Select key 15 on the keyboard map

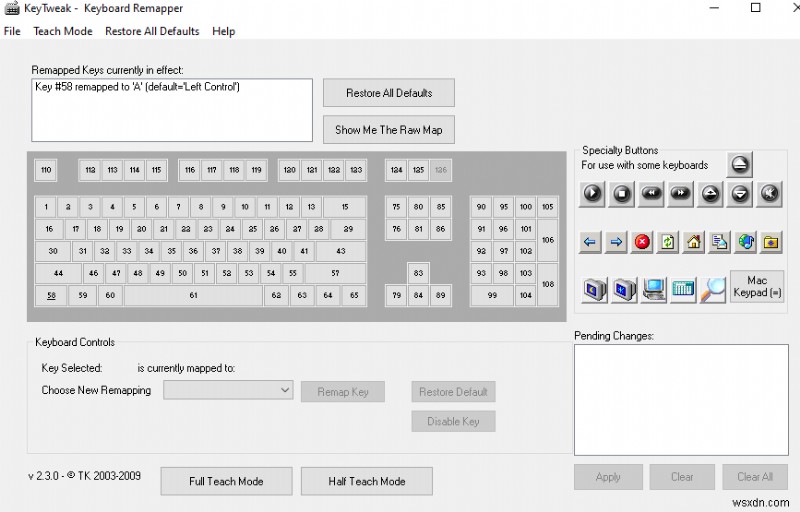point(345,207)
